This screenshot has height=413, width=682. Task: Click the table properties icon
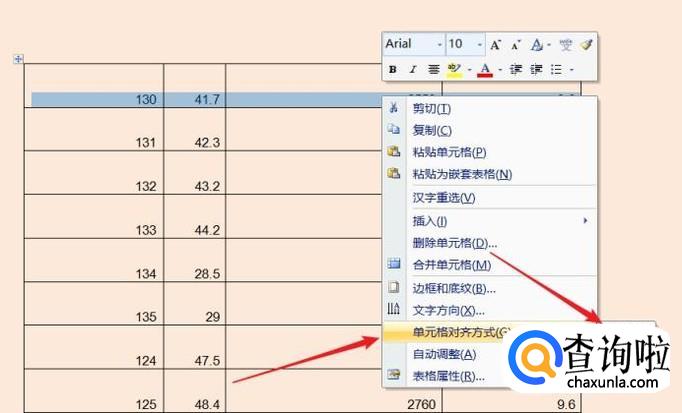pos(394,374)
